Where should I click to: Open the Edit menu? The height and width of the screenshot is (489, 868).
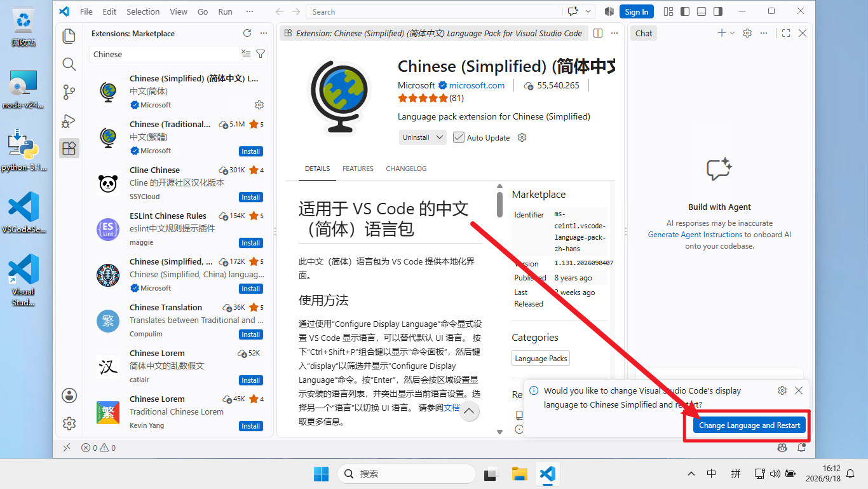pos(109,11)
